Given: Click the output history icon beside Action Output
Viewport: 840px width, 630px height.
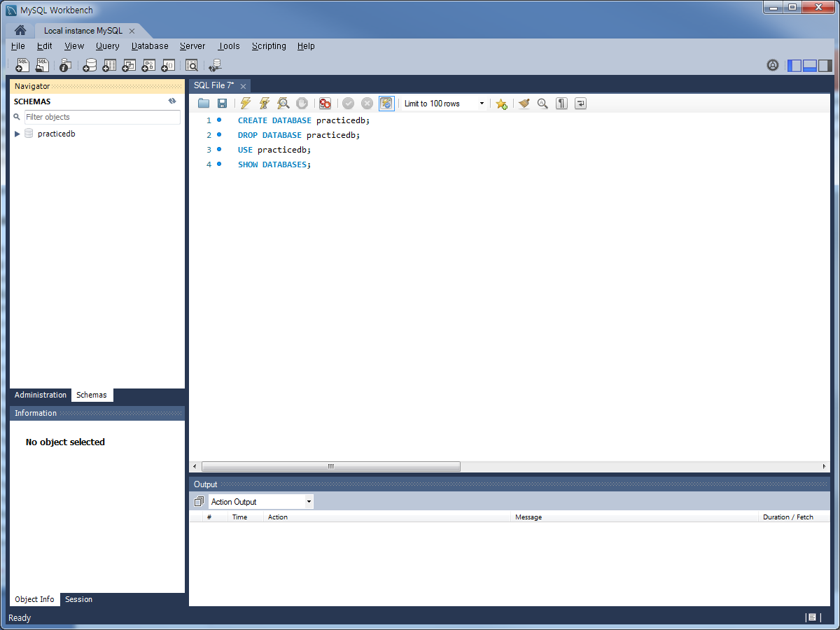Looking at the screenshot, I should (199, 502).
